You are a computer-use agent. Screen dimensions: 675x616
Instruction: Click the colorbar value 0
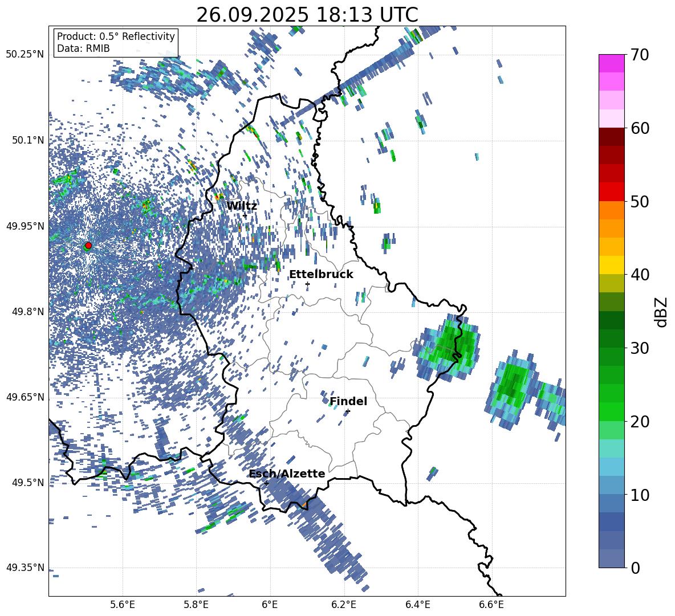[x=635, y=568]
